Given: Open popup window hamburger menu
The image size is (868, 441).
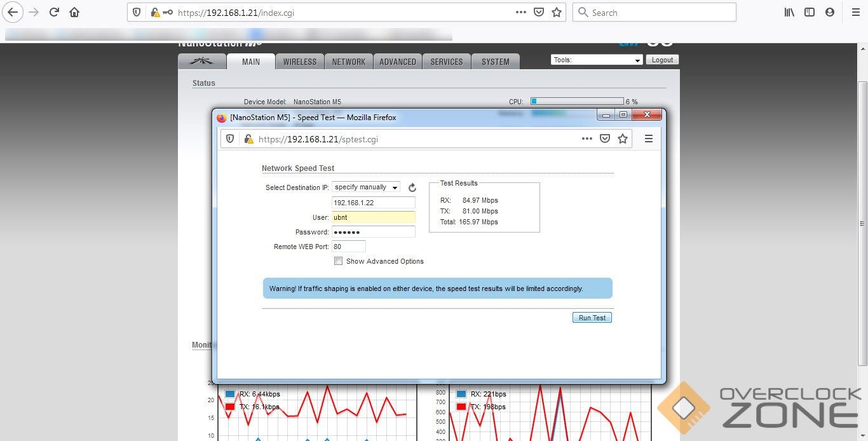Looking at the screenshot, I should point(648,139).
